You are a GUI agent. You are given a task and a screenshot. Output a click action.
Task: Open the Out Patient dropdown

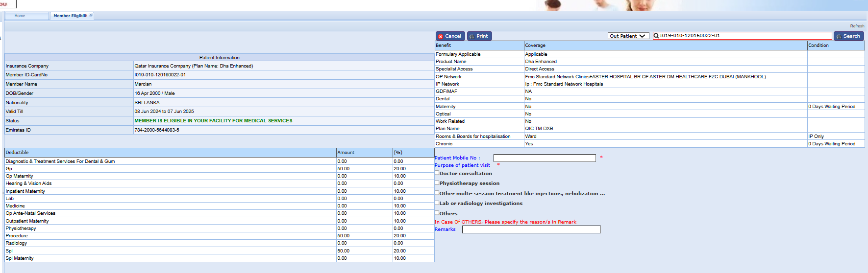[628, 36]
